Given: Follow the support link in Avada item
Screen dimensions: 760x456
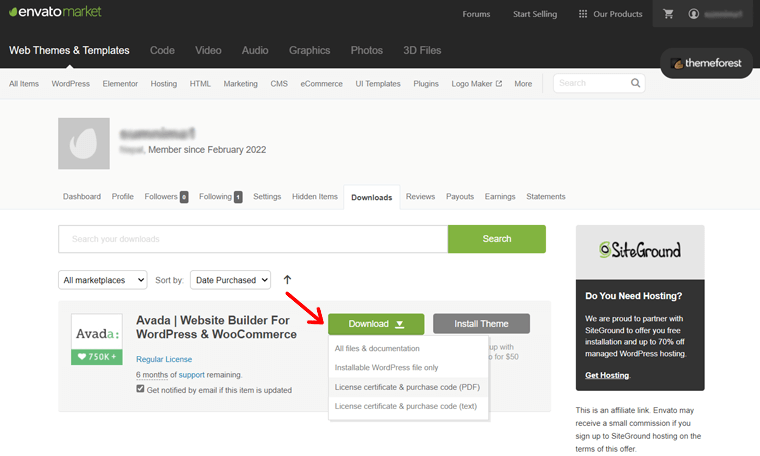Looking at the screenshot, I should click(x=191, y=375).
